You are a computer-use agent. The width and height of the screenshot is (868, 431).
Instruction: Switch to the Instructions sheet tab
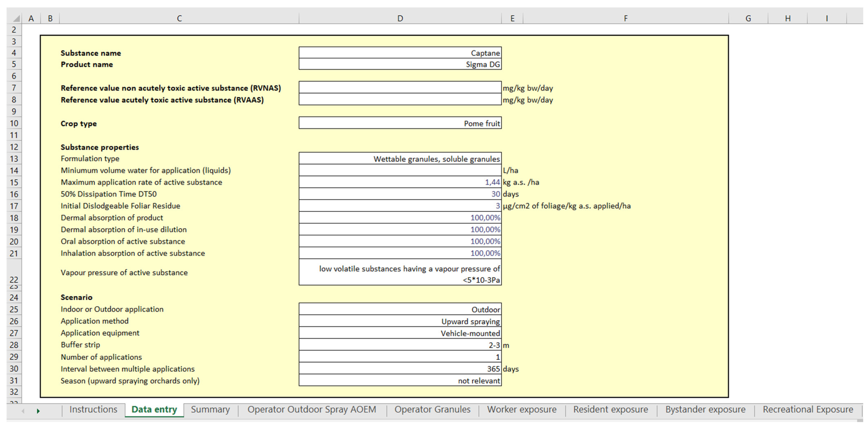[93, 409]
